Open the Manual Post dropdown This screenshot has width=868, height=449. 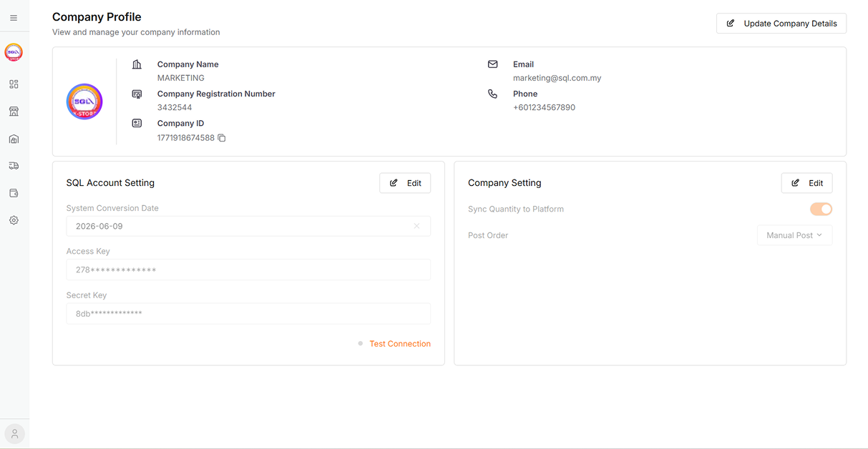coord(794,235)
